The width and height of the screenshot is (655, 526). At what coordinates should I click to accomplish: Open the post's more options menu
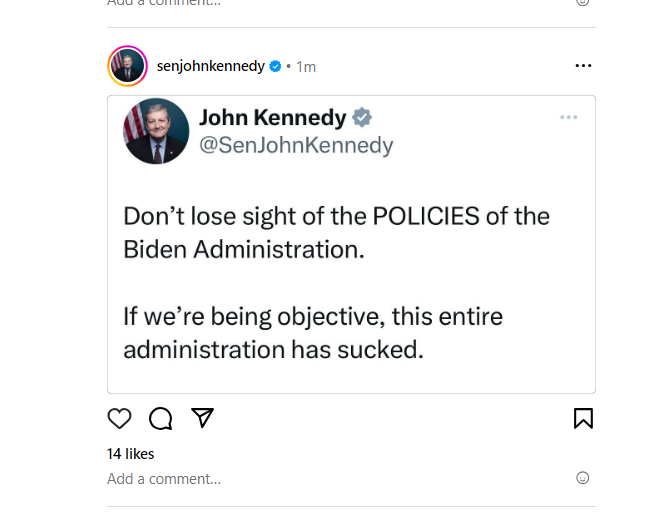[x=584, y=66]
